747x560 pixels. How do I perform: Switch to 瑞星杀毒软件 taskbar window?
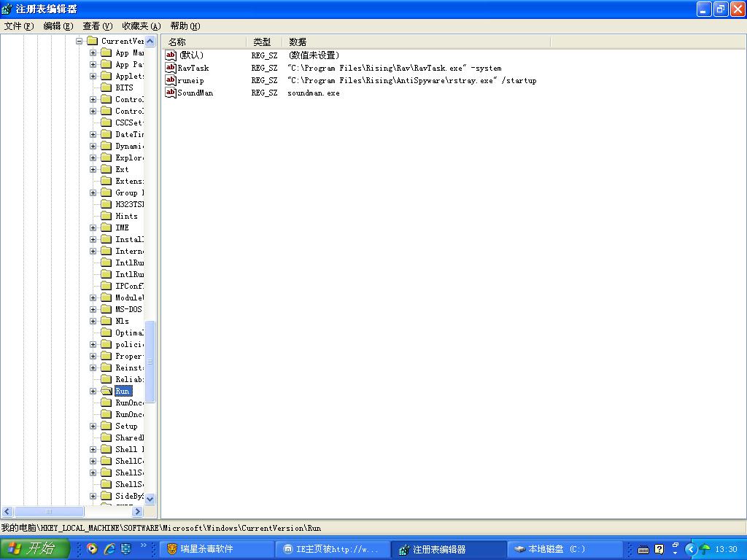pos(217,550)
